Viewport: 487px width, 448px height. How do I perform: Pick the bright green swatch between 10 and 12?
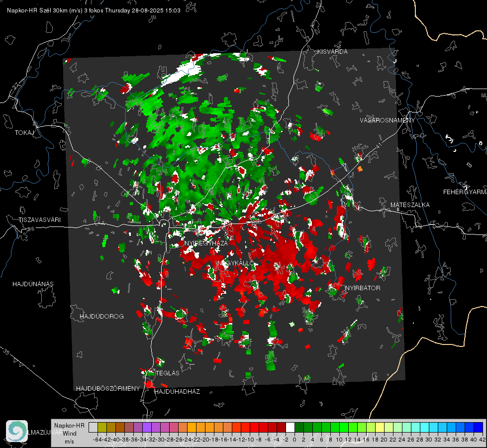[x=344, y=427]
